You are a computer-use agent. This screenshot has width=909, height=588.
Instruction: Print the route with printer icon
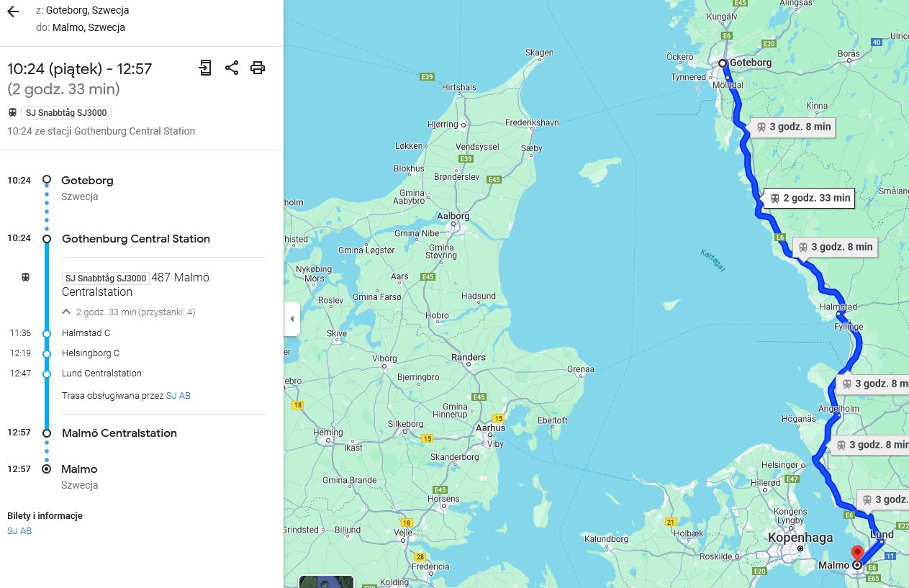point(258,68)
